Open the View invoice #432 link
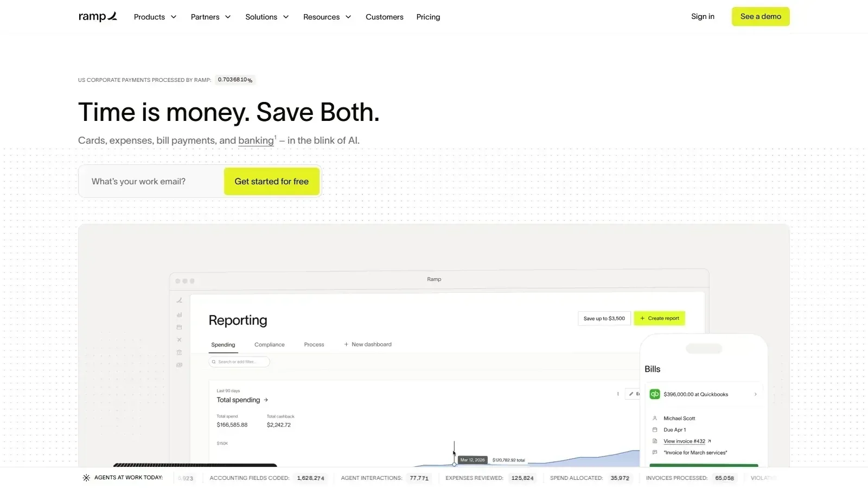Image resolution: width=868 pixels, height=488 pixels. click(x=685, y=441)
